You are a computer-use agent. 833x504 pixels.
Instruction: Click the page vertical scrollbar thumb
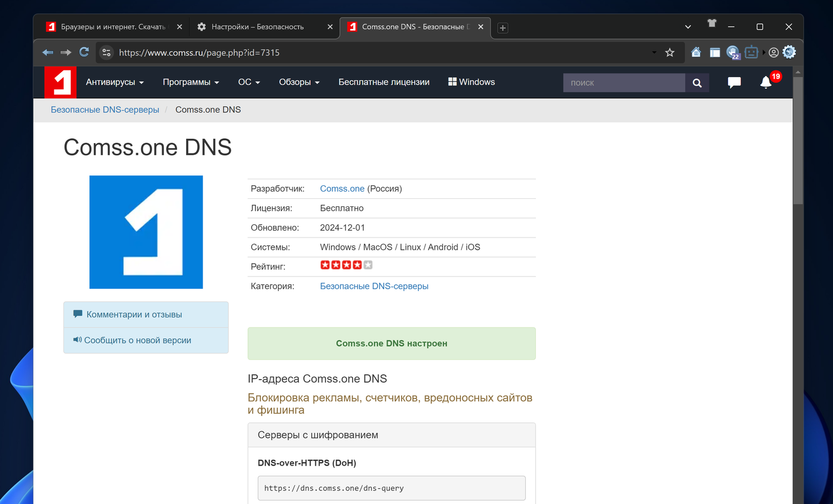pos(798,141)
